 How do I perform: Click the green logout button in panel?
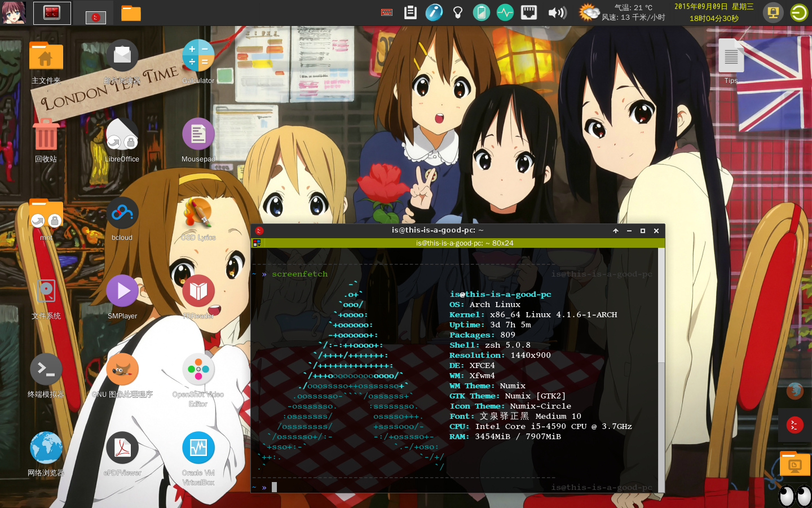[799, 12]
